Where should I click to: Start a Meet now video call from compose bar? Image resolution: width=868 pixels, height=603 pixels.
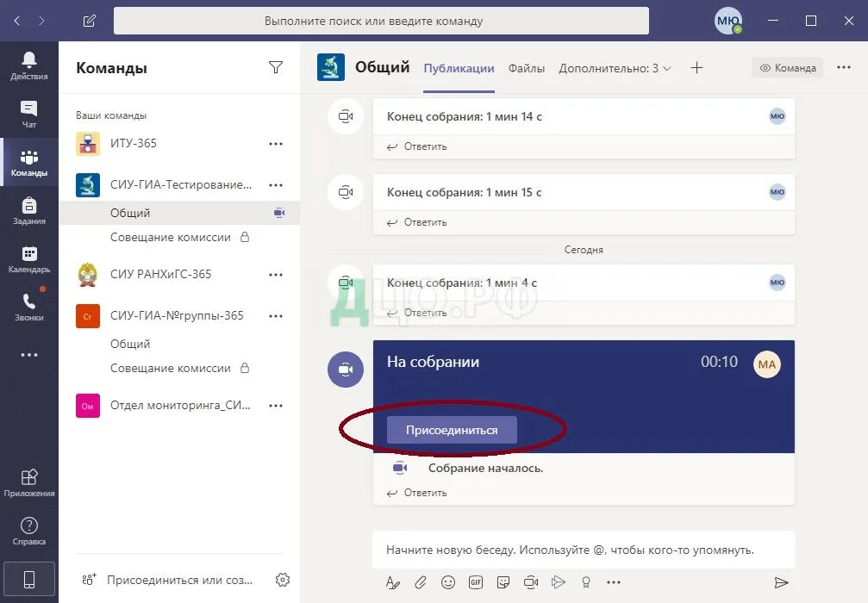coord(531,582)
